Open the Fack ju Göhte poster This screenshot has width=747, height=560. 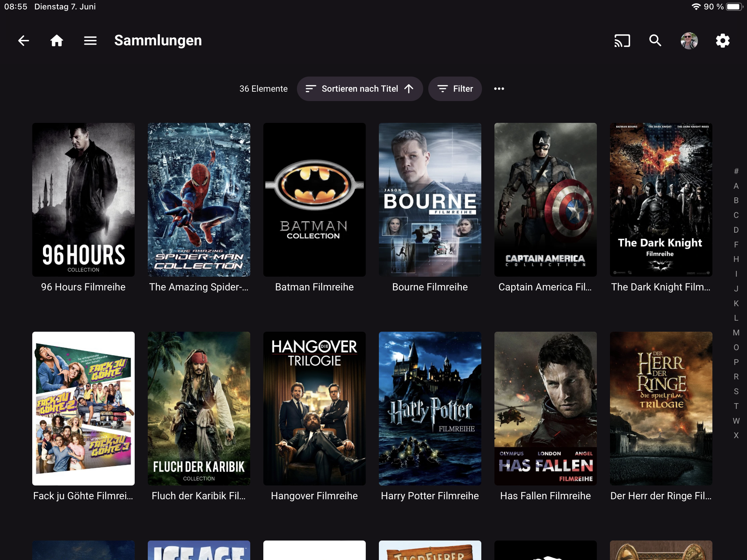(x=83, y=409)
